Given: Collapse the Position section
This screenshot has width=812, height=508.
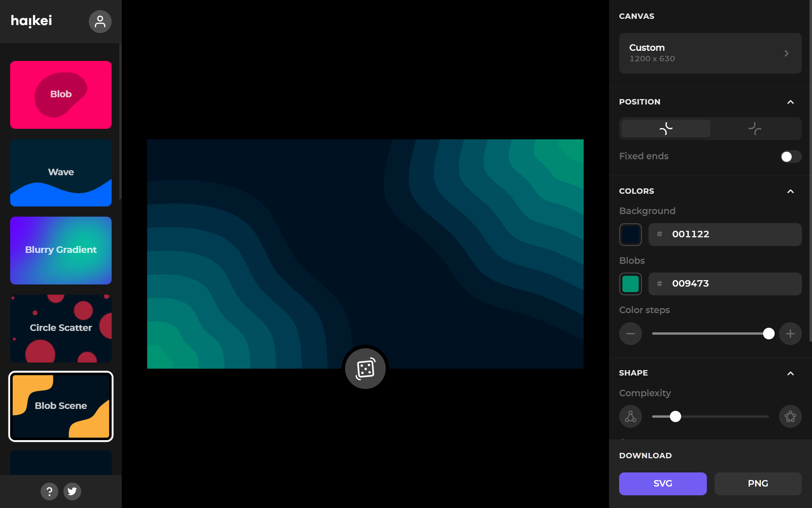Looking at the screenshot, I should 790,102.
